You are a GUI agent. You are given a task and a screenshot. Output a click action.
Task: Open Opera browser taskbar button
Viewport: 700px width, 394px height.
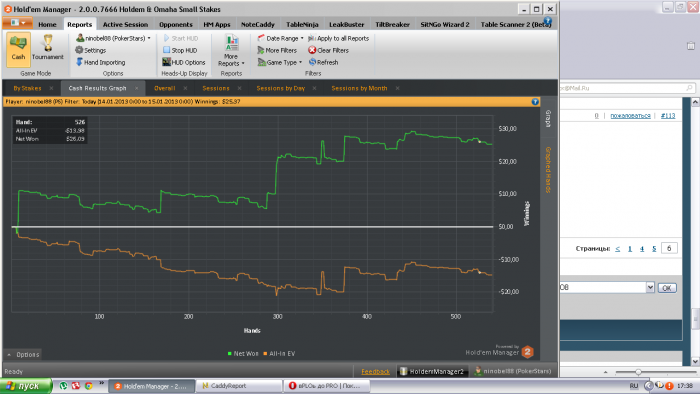[327, 386]
